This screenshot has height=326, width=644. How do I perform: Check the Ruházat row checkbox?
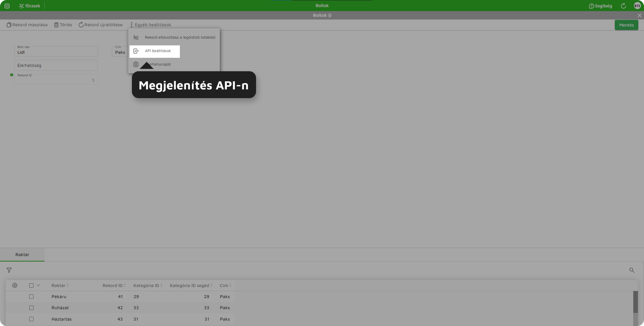tap(31, 308)
